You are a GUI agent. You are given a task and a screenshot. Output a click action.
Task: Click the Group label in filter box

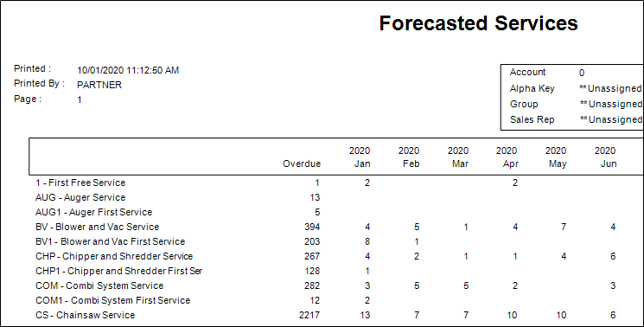pos(524,104)
